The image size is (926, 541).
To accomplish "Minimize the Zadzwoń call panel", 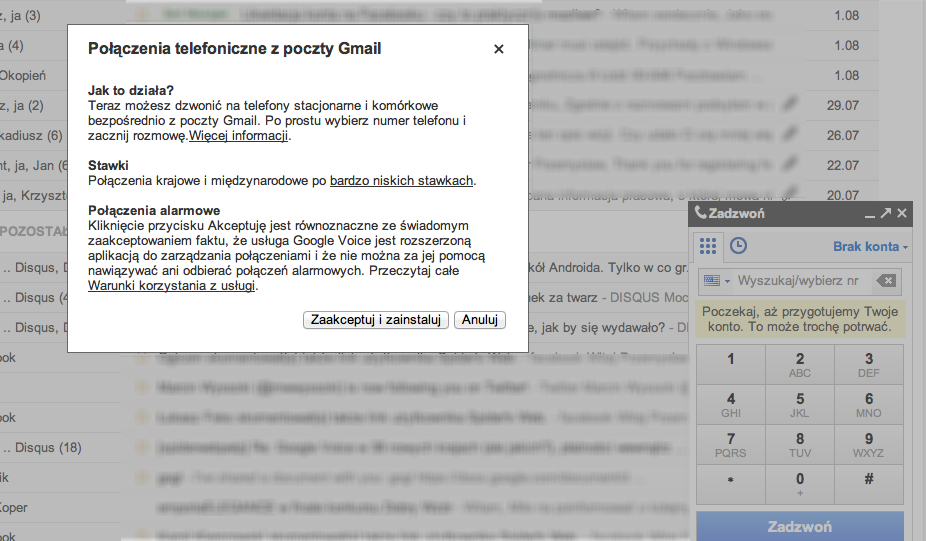I will (x=869, y=214).
